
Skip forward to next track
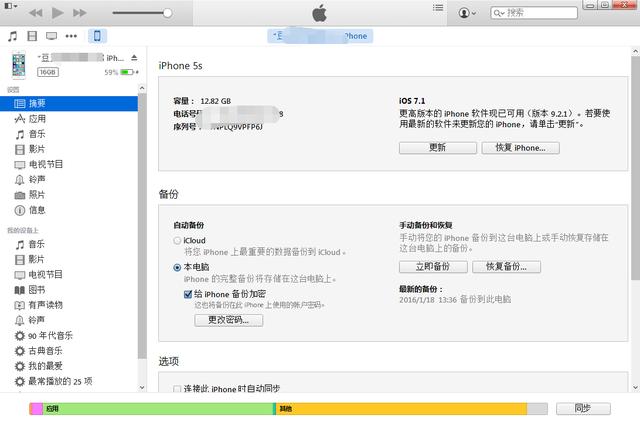click(x=80, y=13)
